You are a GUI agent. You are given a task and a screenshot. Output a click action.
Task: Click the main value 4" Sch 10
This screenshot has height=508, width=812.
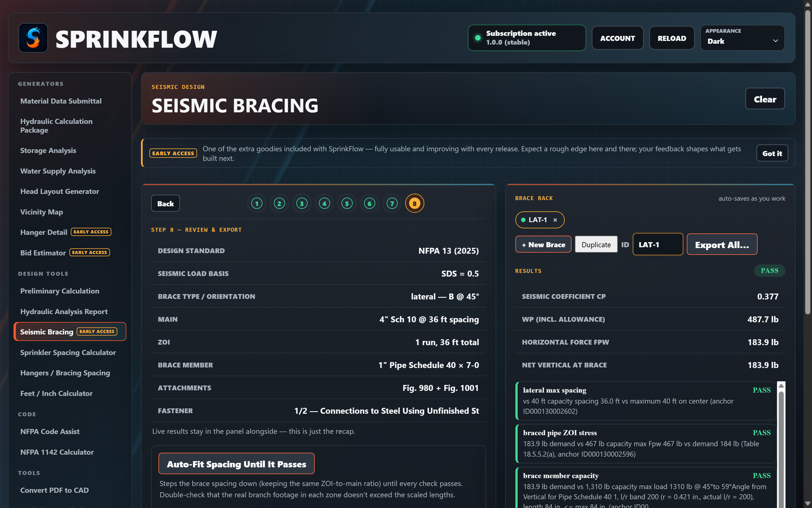pyautogui.click(x=429, y=319)
